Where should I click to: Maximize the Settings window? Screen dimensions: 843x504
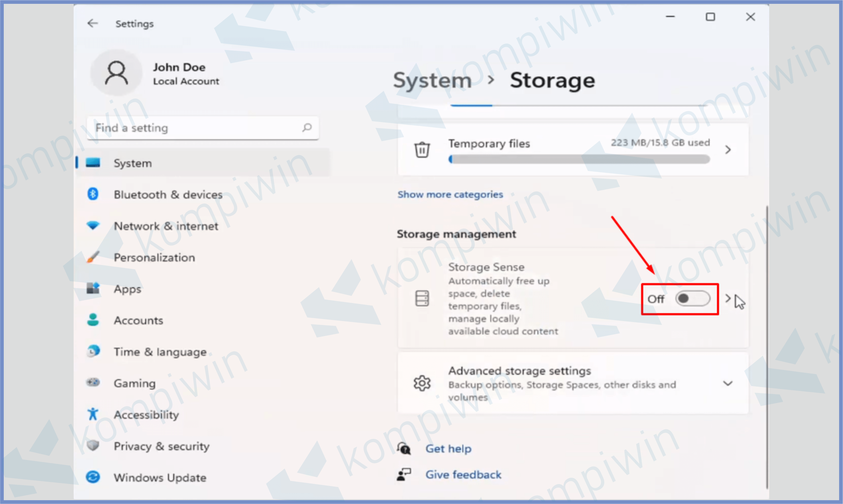pyautogui.click(x=710, y=17)
